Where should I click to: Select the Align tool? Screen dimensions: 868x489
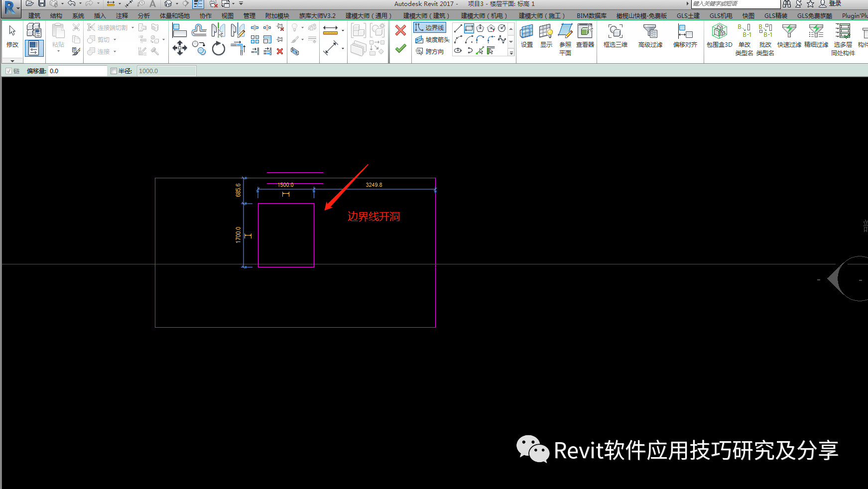pos(179,31)
